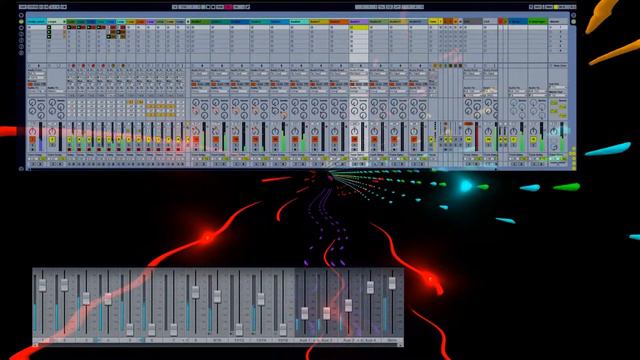The width and height of the screenshot is (640, 360).
Task: Click the Arrangement view selector circle below it
Action: (573, 21)
